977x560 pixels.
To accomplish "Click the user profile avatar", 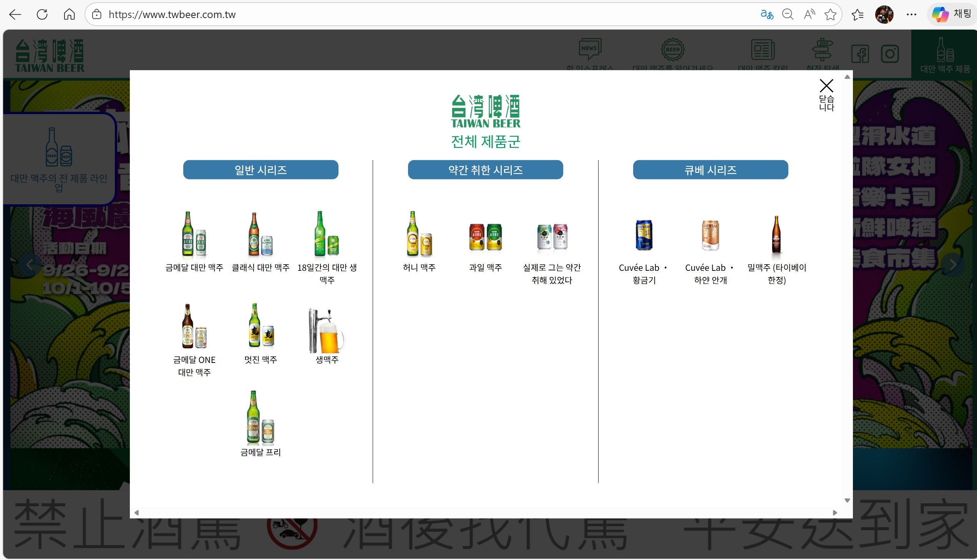I will [x=884, y=15].
